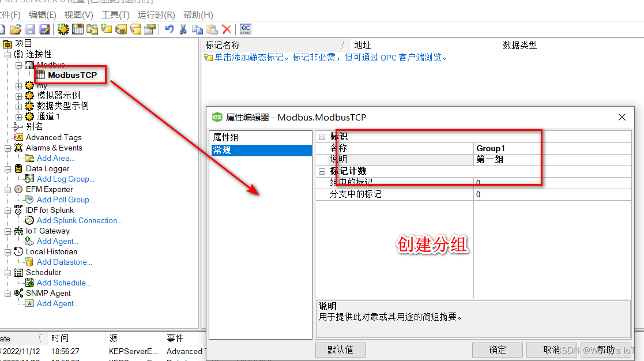This screenshot has height=361, width=644.
Task: Confirm with the 确定 button
Action: pyautogui.click(x=498, y=349)
